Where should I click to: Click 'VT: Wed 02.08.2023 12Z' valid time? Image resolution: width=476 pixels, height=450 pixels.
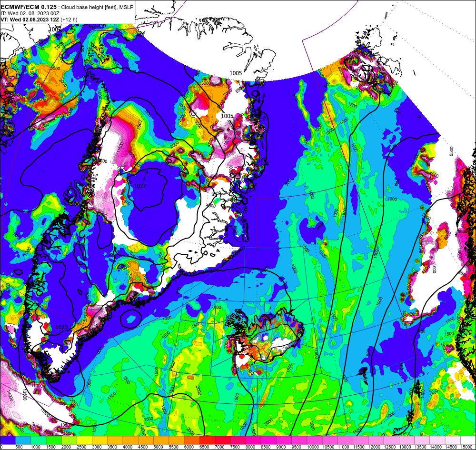30,20
